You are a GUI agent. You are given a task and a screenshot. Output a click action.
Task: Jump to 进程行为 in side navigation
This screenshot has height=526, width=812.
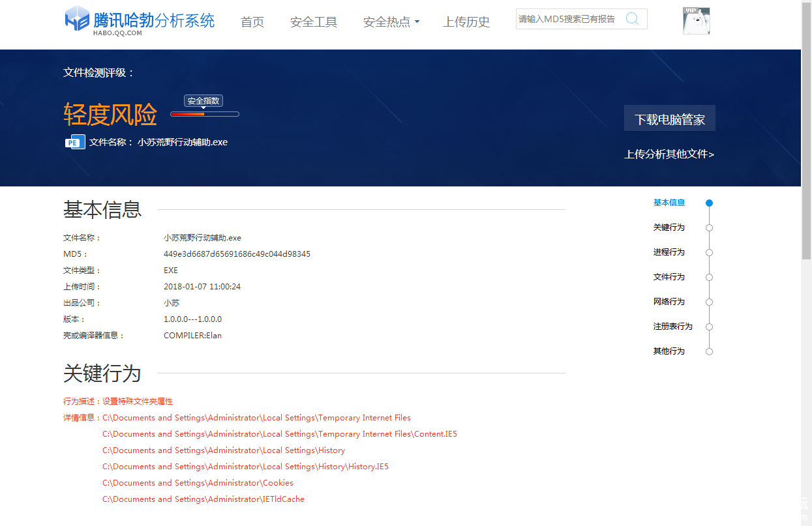(x=669, y=252)
